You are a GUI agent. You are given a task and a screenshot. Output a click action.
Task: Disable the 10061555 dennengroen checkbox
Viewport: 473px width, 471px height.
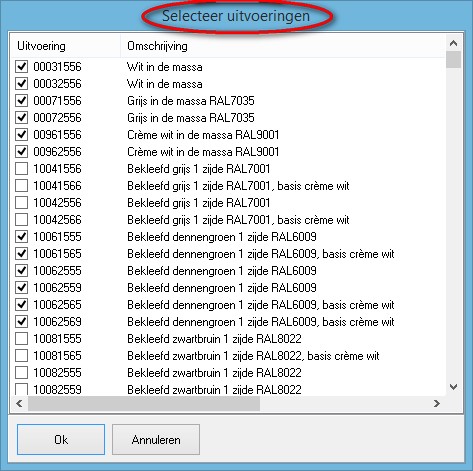pyautogui.click(x=22, y=236)
